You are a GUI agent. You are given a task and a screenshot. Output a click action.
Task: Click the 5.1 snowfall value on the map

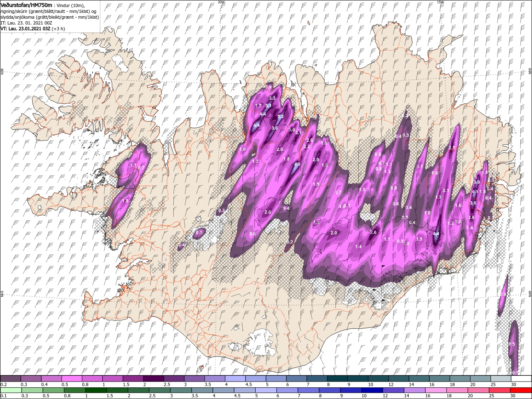(268, 106)
